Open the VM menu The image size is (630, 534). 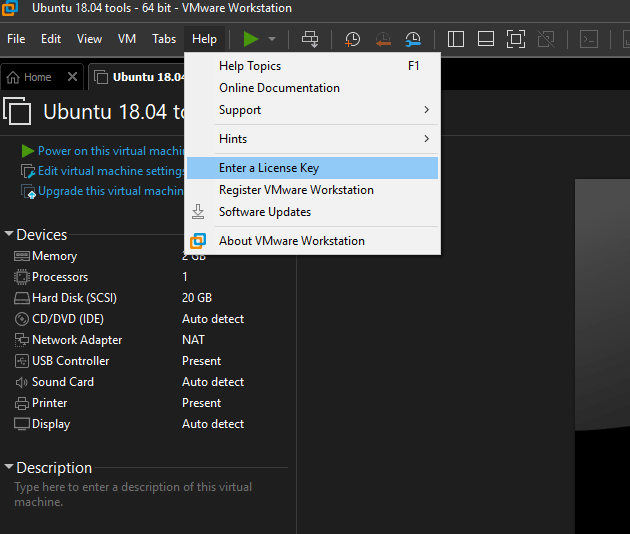click(127, 39)
